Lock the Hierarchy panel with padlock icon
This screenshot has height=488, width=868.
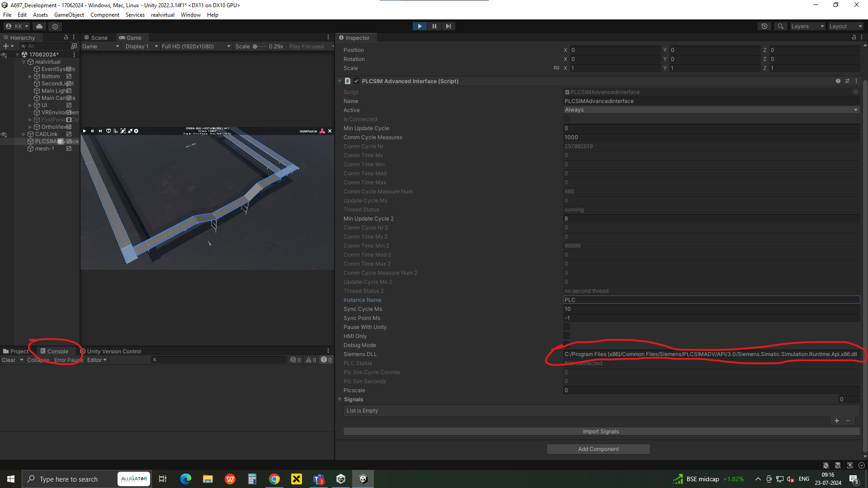pyautogui.click(x=66, y=38)
